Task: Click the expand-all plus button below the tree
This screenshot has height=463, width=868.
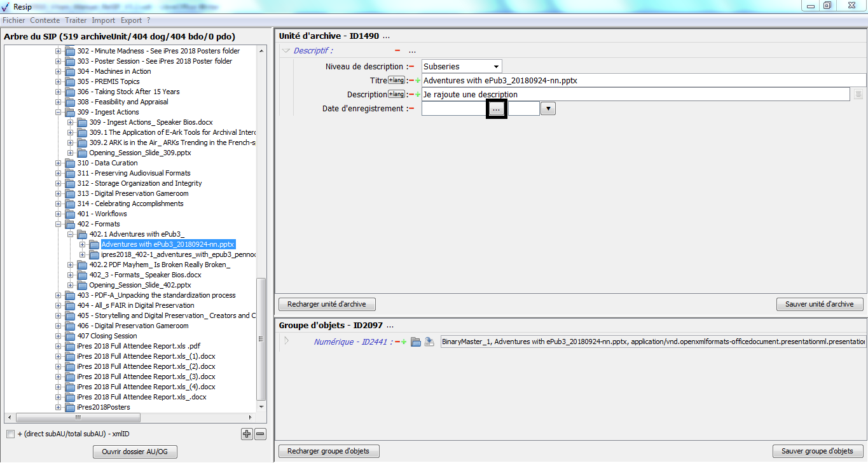Action: tap(247, 434)
